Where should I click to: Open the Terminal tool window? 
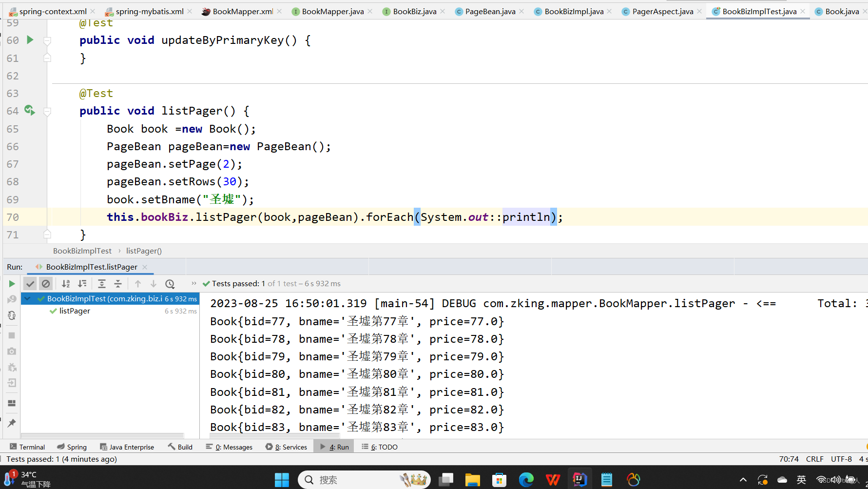point(28,447)
